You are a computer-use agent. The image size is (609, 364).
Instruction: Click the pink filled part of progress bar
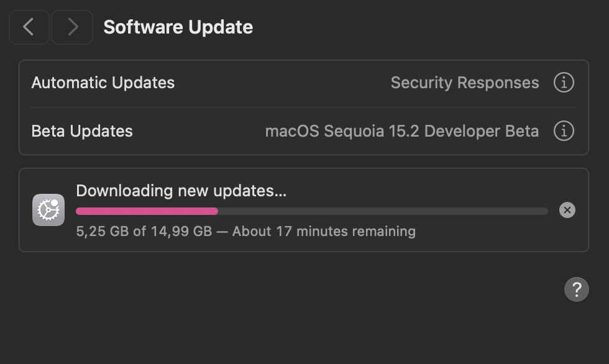point(147,211)
